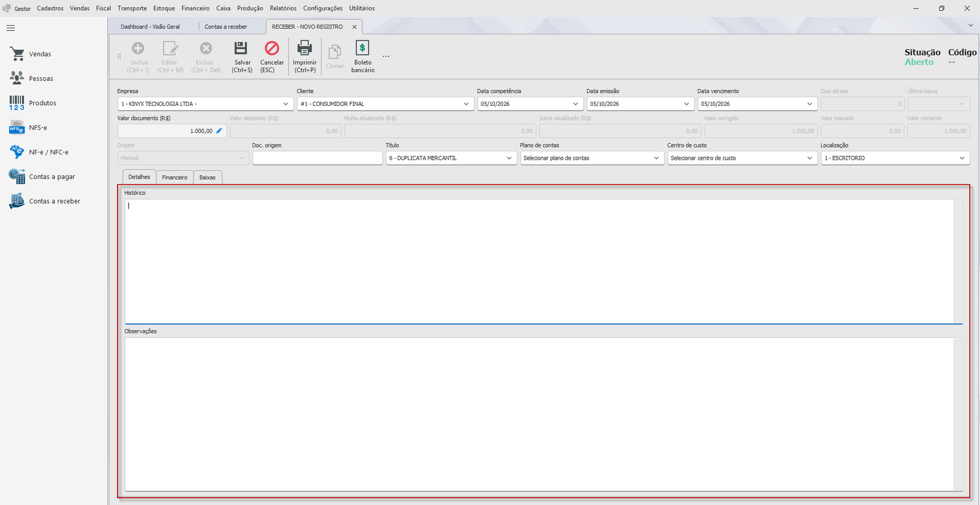Image resolution: width=980 pixels, height=505 pixels.
Task: Open the Configurações menu
Action: point(323,9)
